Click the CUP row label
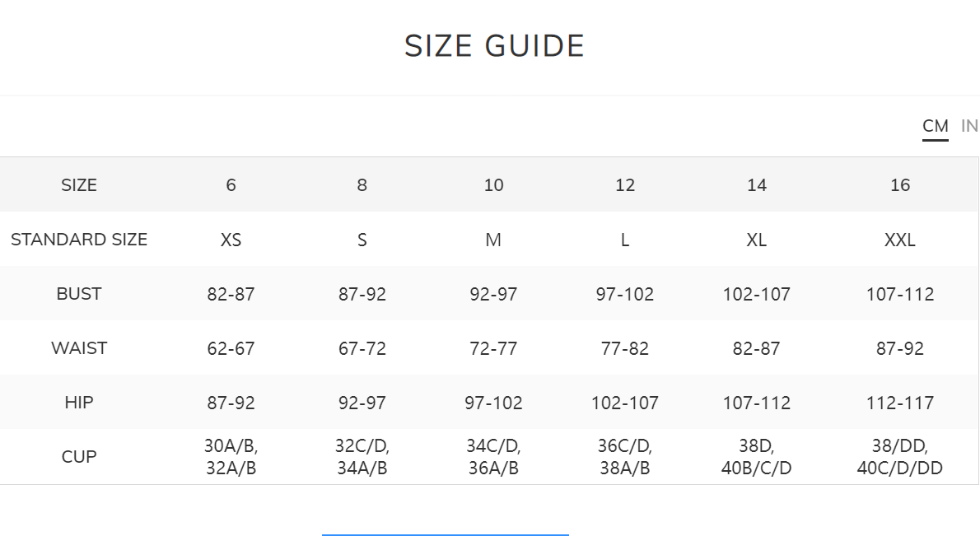 click(79, 457)
